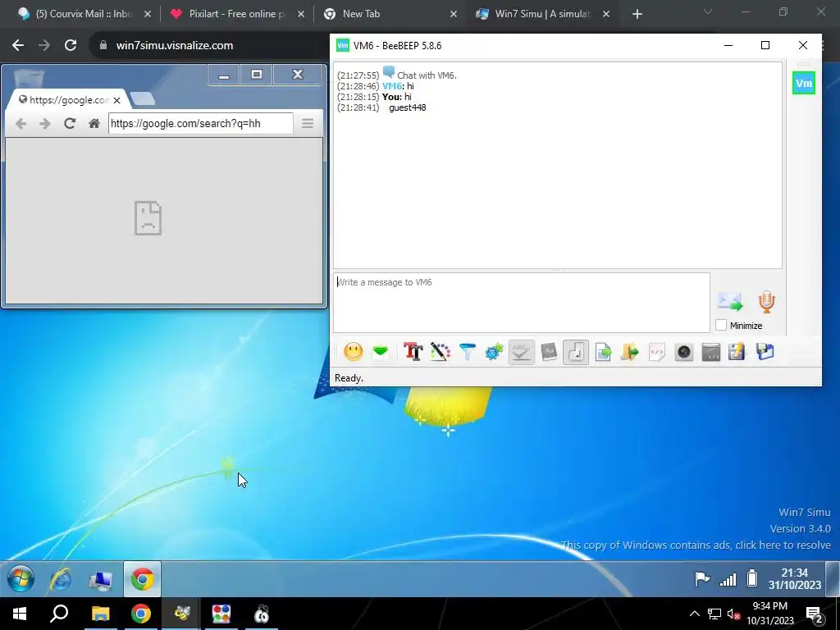Click the home icon in simulated Chrome
Screen dimensions: 840x630
(94, 124)
